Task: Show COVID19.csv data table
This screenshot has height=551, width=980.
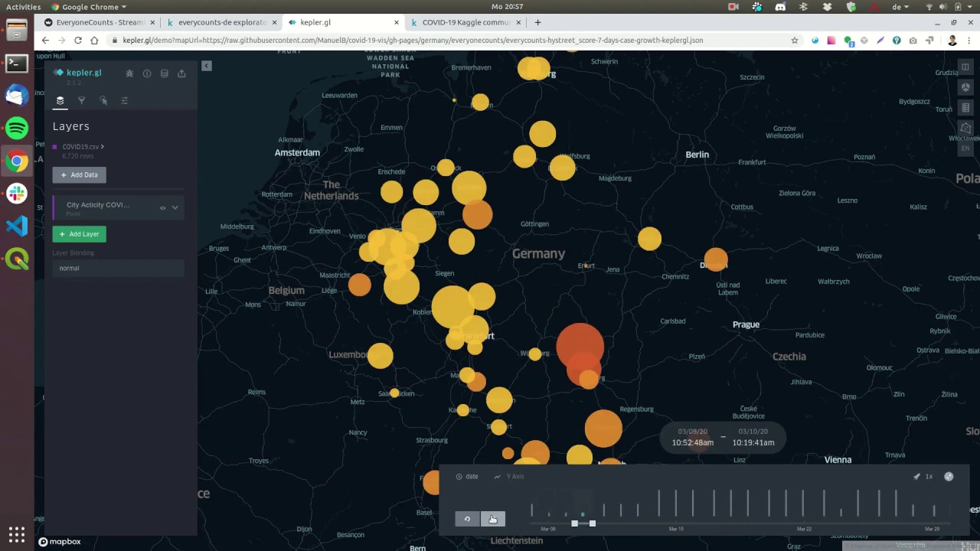Action: pos(103,147)
